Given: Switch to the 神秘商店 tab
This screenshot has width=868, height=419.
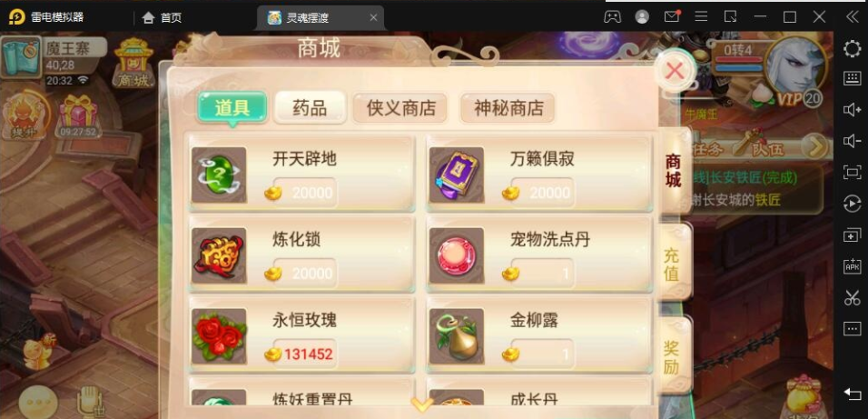Looking at the screenshot, I should click(x=508, y=107).
